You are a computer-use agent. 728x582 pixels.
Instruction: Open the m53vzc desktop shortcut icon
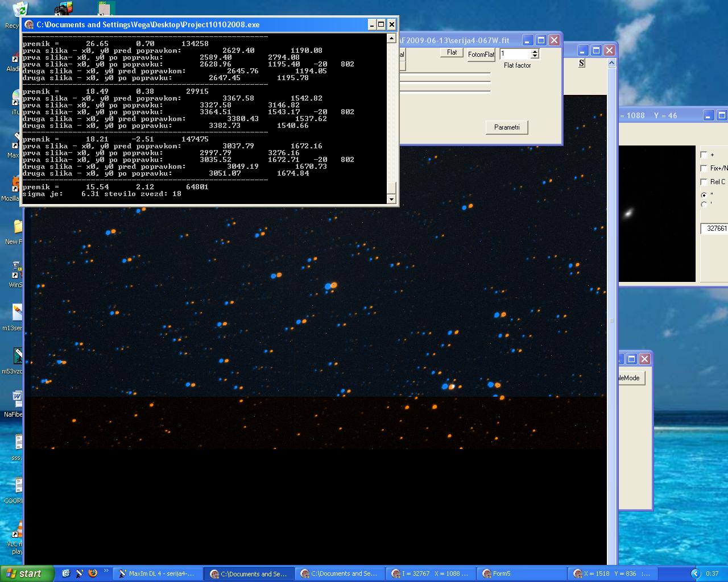click(x=17, y=356)
